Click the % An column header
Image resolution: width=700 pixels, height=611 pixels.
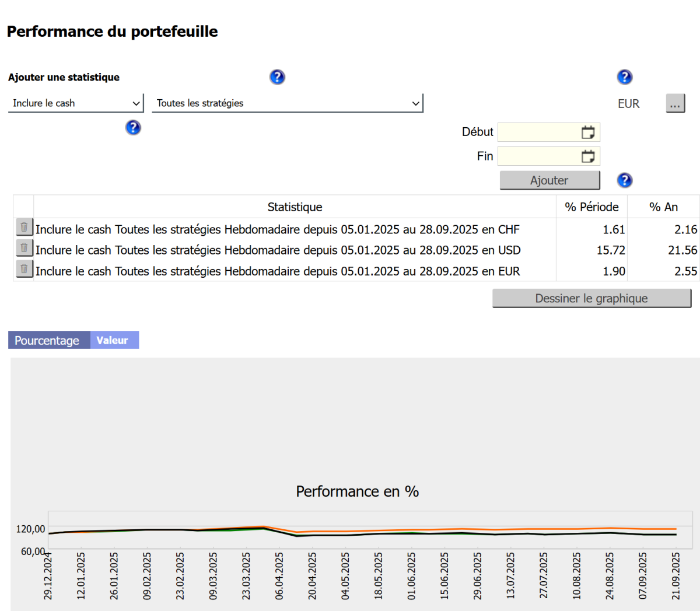pos(663,207)
